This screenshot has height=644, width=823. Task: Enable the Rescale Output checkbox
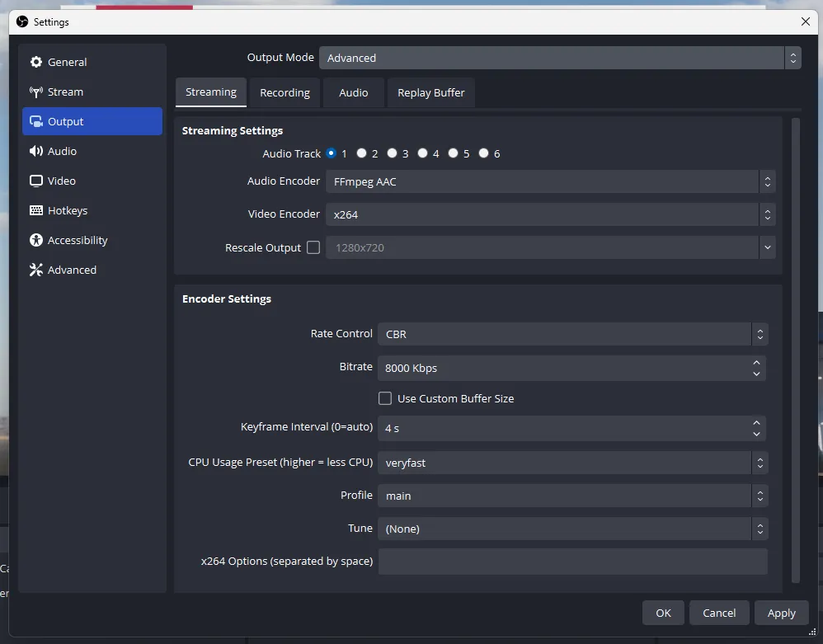313,247
